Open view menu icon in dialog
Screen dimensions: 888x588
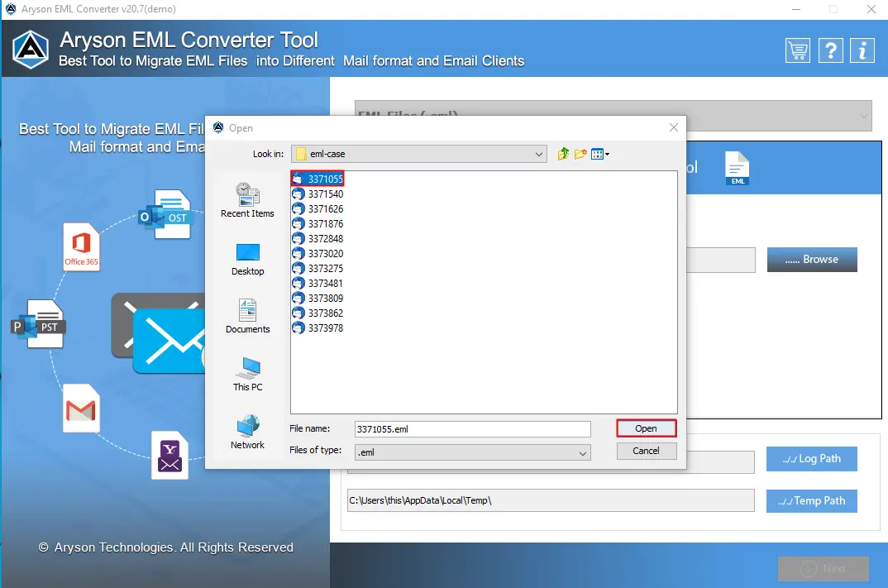599,154
